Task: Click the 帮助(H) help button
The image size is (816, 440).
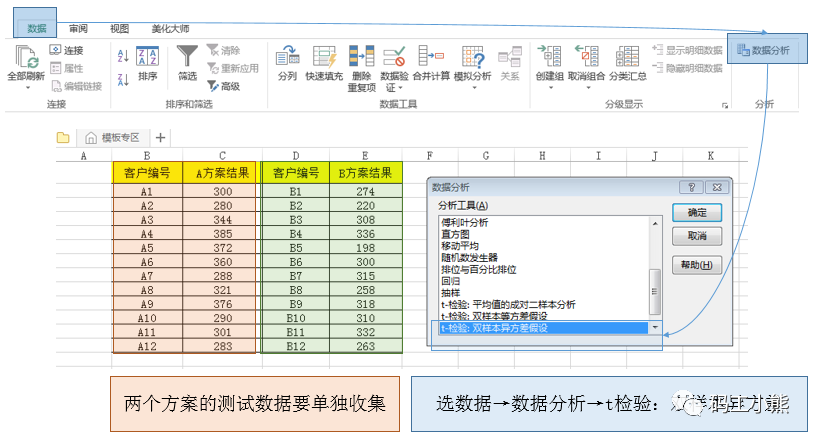Action: [x=697, y=265]
